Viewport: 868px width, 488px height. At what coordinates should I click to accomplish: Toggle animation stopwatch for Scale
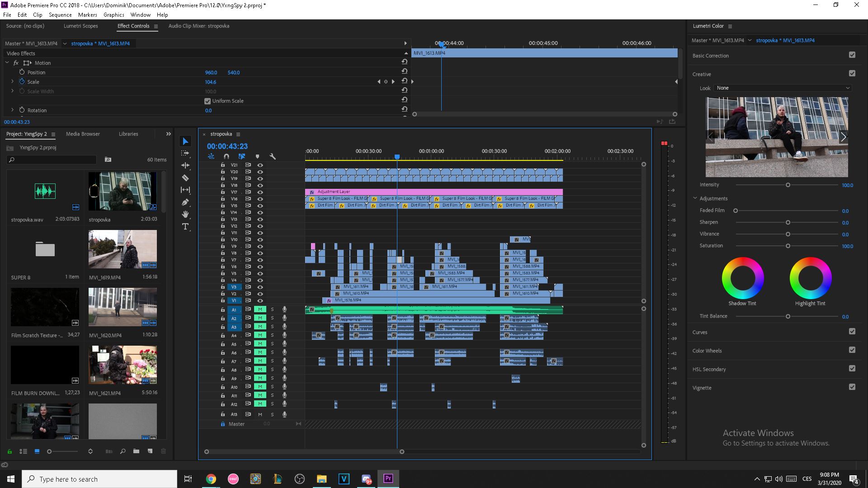22,82
